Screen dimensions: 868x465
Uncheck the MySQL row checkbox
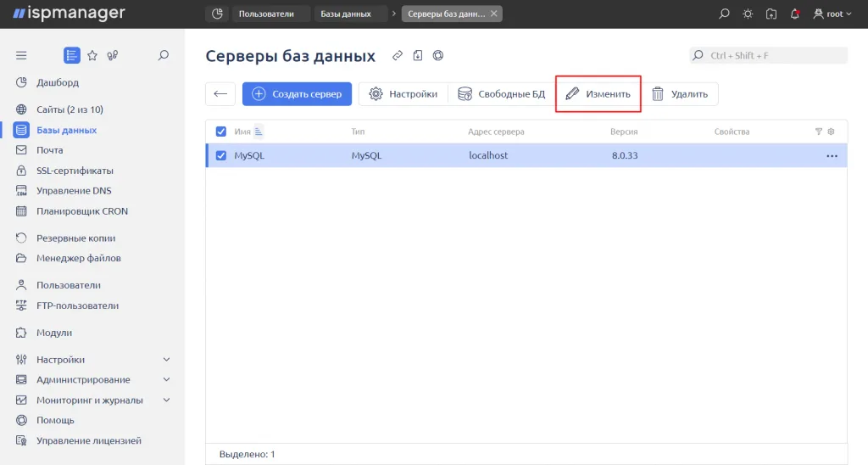pos(221,156)
